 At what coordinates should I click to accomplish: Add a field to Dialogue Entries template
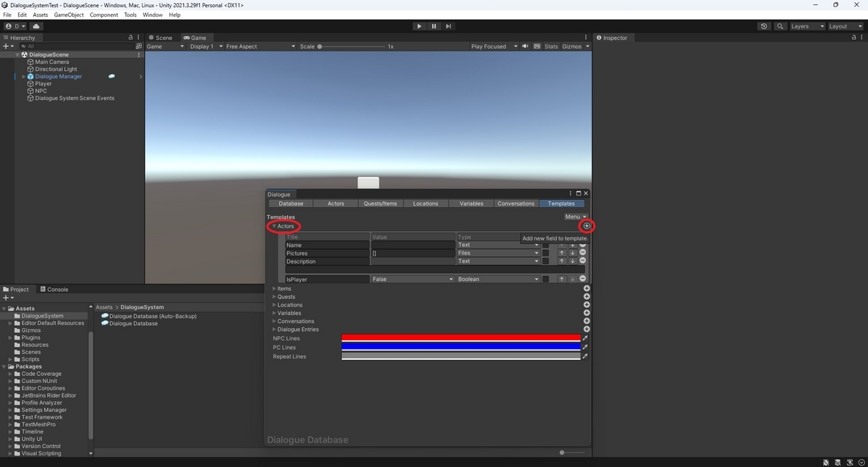click(587, 329)
